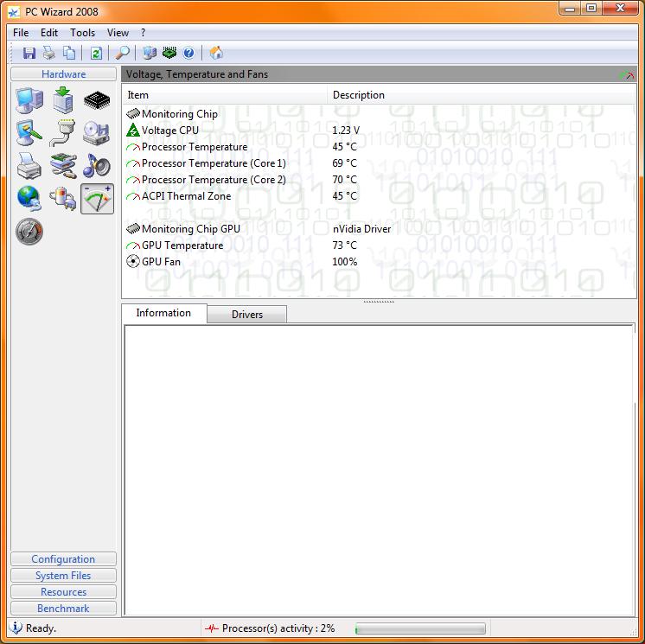Screen dimensions: 645x644
Task: Open the Power battery and plug icon
Action: point(63,199)
